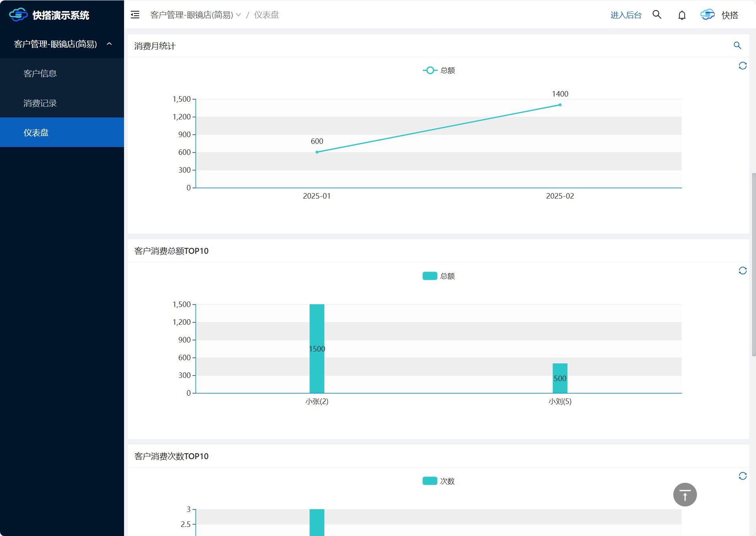Open 客户信息 in the sidebar

62,73
